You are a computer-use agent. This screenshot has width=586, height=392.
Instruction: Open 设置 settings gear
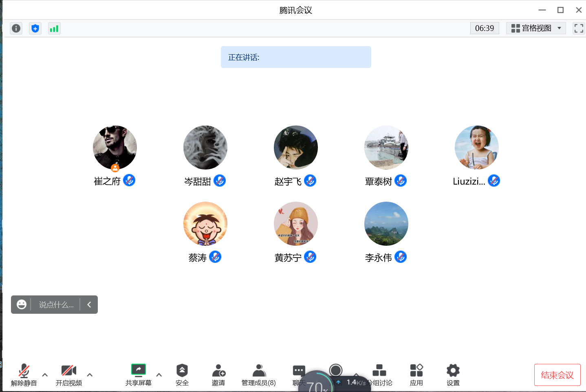tap(453, 374)
